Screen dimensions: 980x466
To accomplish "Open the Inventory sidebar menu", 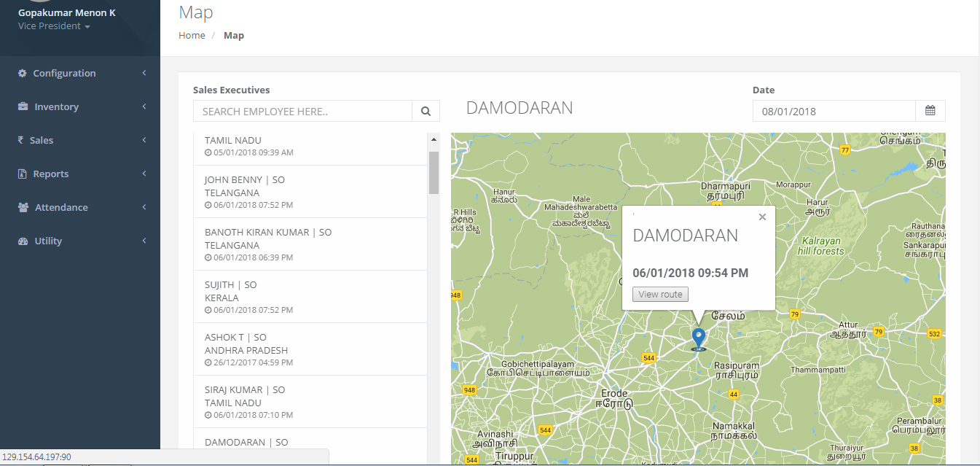I will point(80,106).
